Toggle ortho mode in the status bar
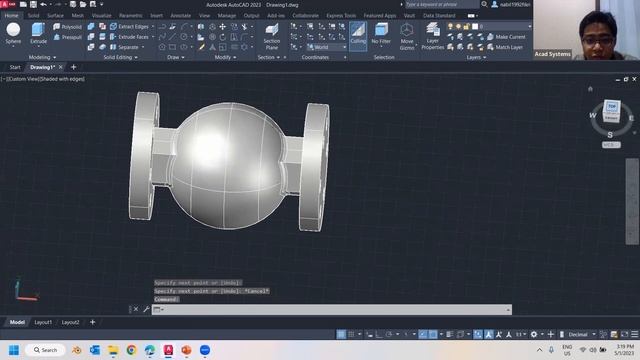The height and width of the screenshot is (360, 640). point(379,334)
